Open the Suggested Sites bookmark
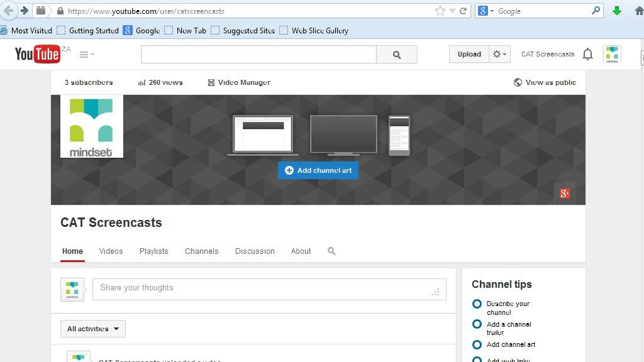The image size is (644, 362). (x=243, y=30)
